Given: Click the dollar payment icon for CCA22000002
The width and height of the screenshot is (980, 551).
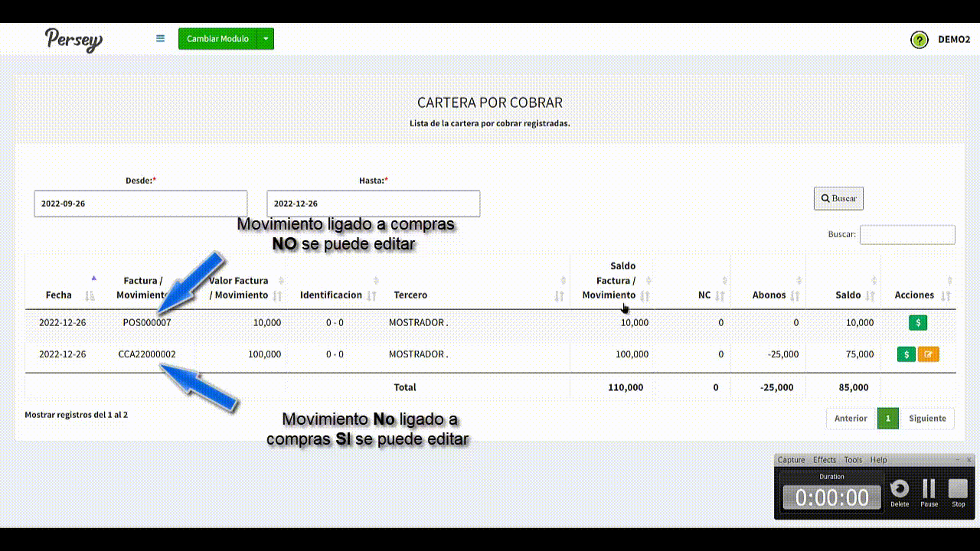Looking at the screenshot, I should [x=906, y=354].
